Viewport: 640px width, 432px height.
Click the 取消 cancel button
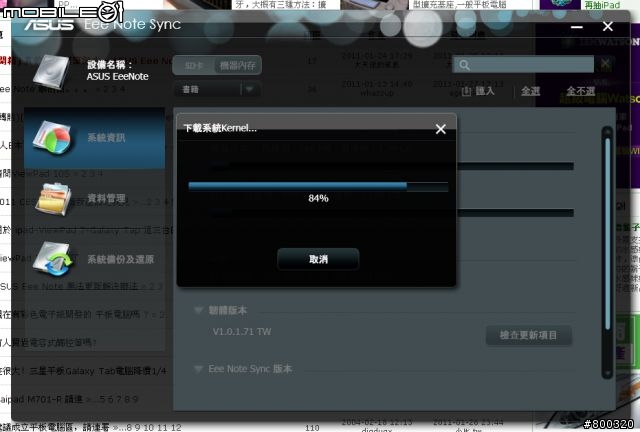pos(318,259)
